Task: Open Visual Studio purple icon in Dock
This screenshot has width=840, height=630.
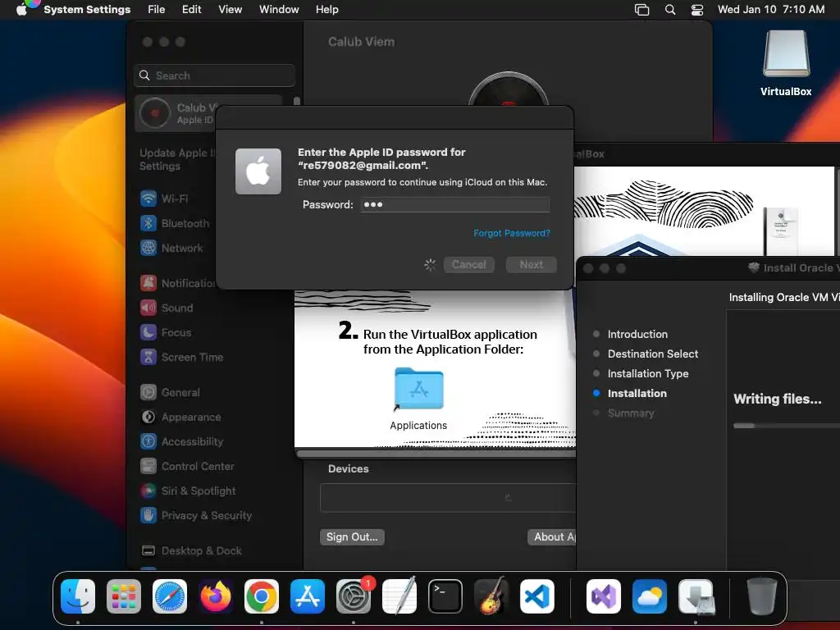Action: tap(604, 596)
